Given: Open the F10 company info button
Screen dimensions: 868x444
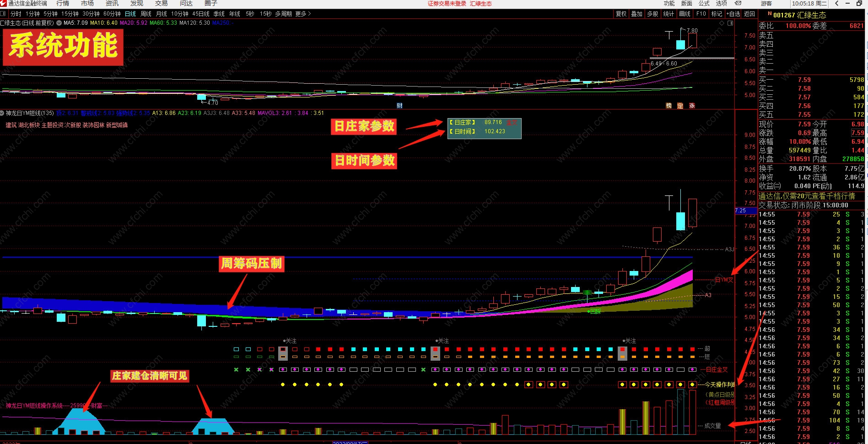Looking at the screenshot, I should click(701, 14).
